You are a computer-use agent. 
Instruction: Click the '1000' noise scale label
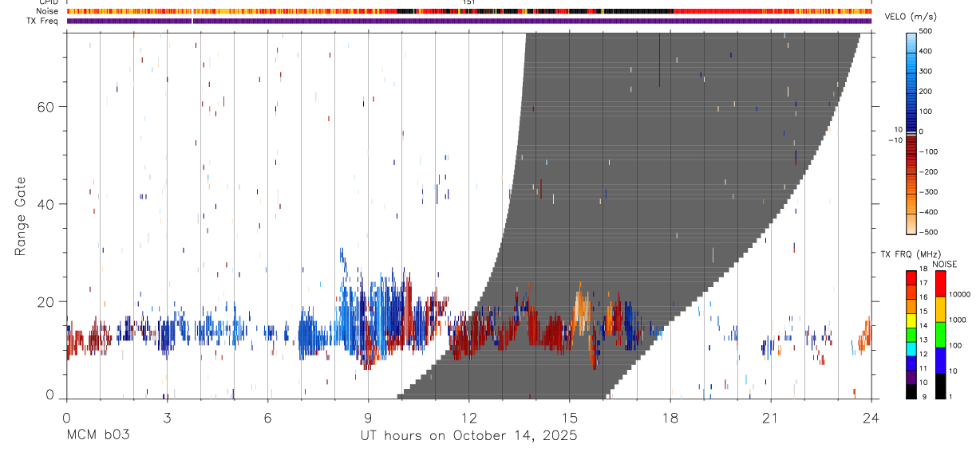[x=958, y=321]
